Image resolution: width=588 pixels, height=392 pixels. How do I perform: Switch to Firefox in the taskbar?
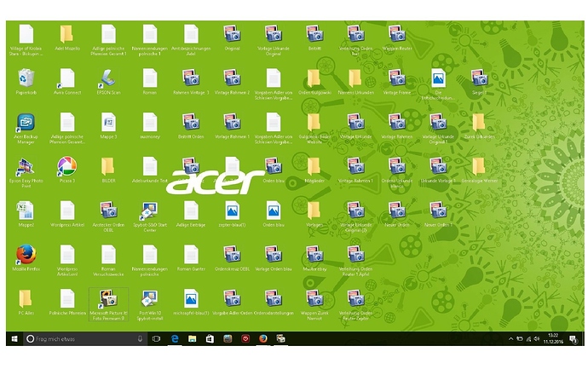pos(263,338)
